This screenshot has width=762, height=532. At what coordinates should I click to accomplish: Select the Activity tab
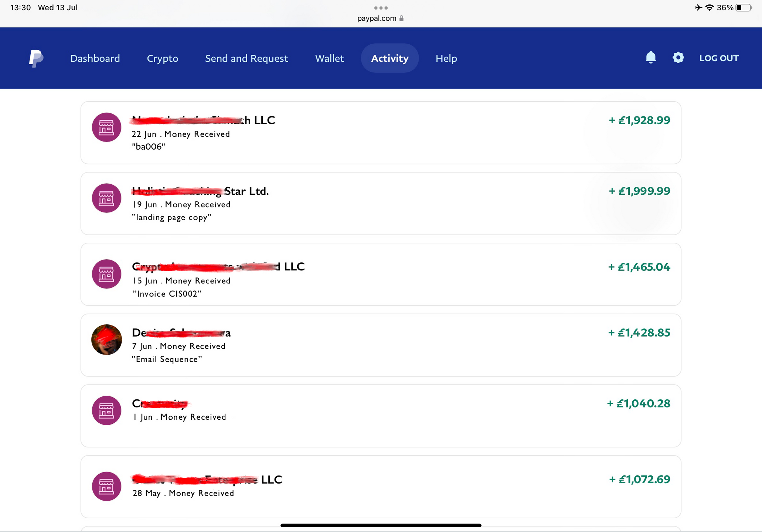pyautogui.click(x=389, y=58)
